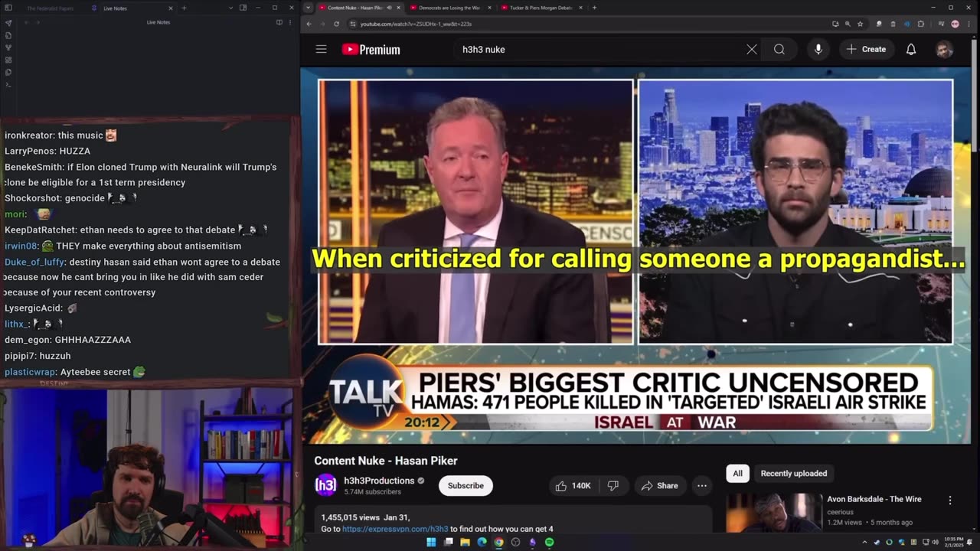Open the browser profile avatar
The image size is (980, 551).
click(955, 24)
